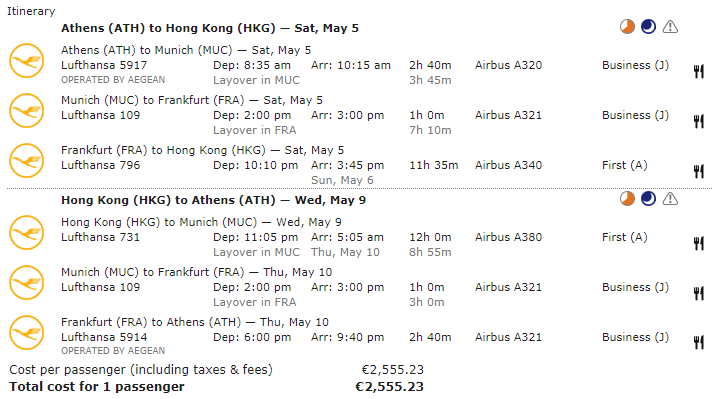
Task: Click the meal icon for Lufthansa 5917
Action: (699, 71)
